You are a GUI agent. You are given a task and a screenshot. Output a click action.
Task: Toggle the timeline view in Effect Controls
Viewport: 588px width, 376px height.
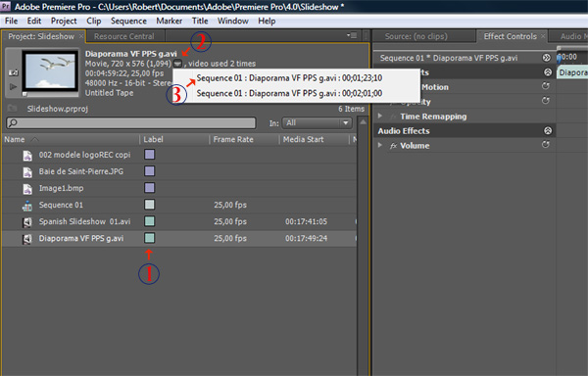[547, 58]
